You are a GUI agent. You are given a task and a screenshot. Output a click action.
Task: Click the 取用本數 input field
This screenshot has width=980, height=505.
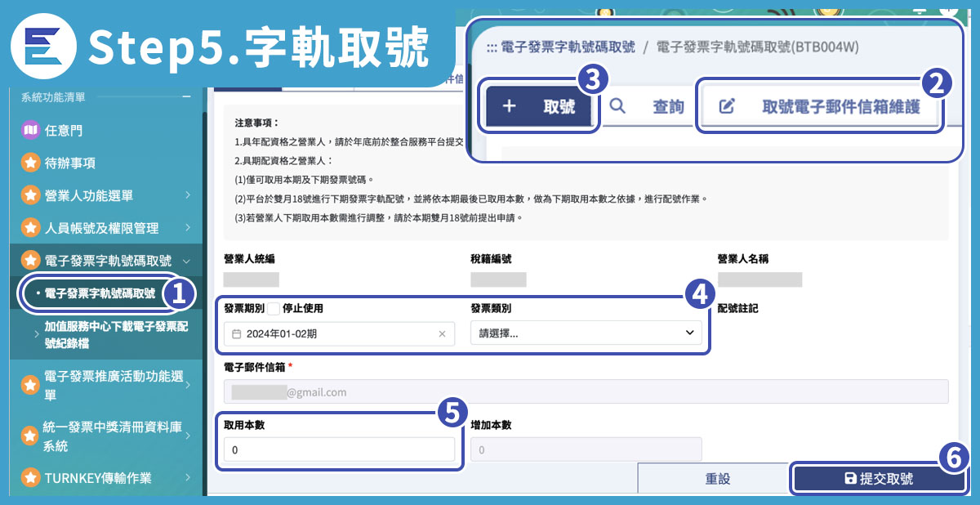[x=339, y=450]
